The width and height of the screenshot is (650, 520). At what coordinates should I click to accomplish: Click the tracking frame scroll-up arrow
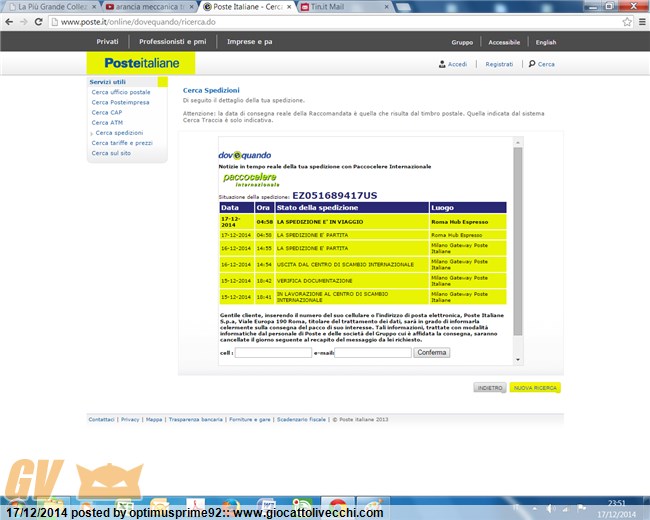tap(518, 142)
